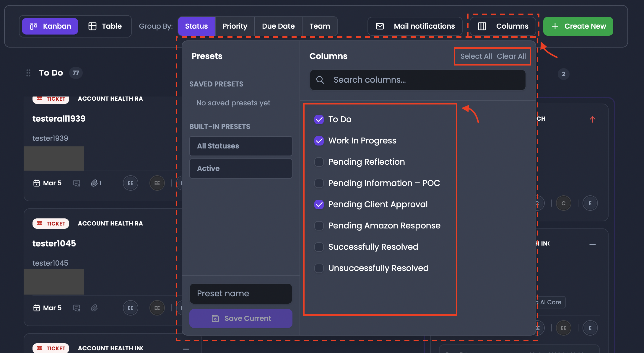Toggle the Columns panel button
This screenshot has height=353, width=644.
(x=503, y=26)
